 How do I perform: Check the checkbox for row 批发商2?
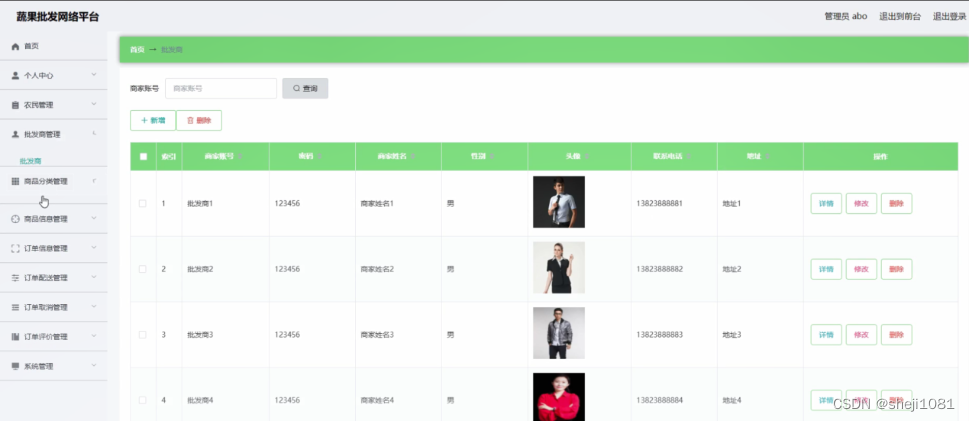pyautogui.click(x=143, y=269)
